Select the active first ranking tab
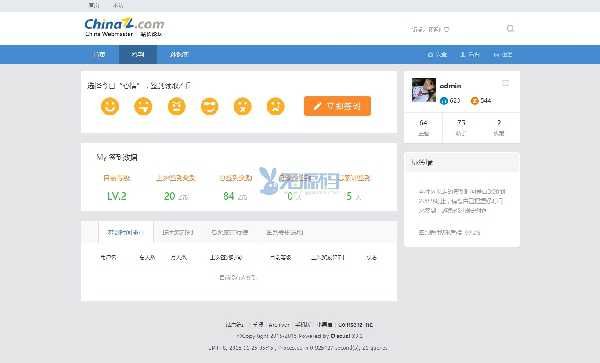Image resolution: width=600 pixels, height=363 pixels. pos(125,232)
